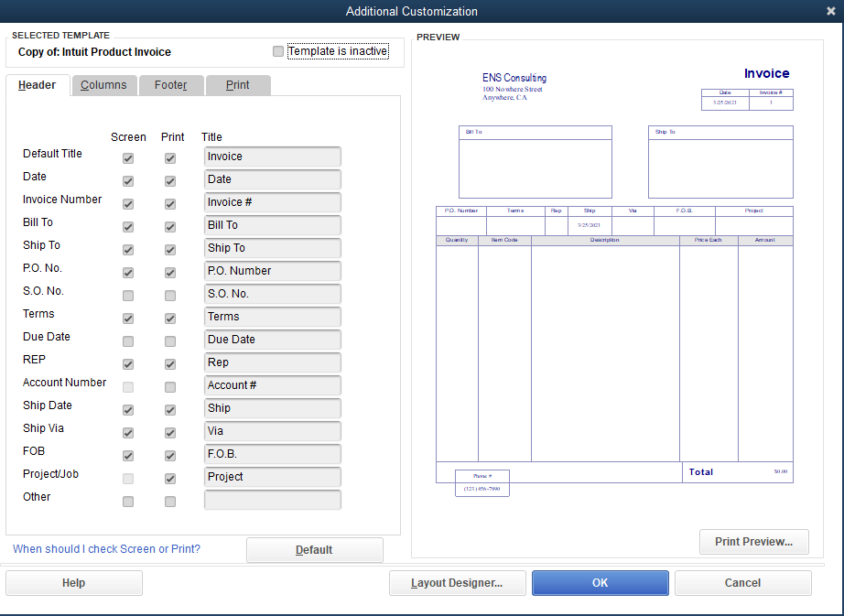
Task: Toggle Screen checkbox for Ship To
Action: (128, 250)
